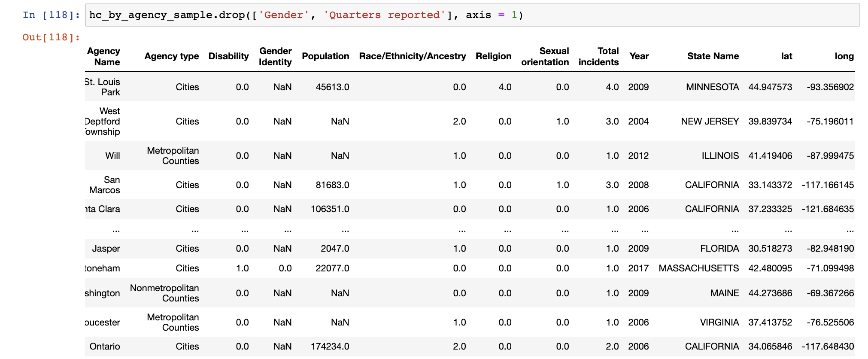The image size is (868, 359).
Task: Click the MAINE state cell
Action: tap(725, 293)
